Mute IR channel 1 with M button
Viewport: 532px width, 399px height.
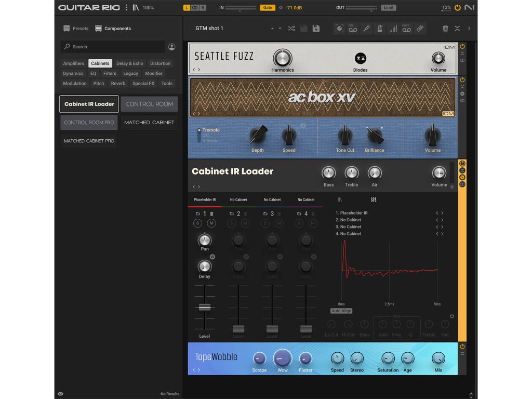pyautogui.click(x=211, y=223)
